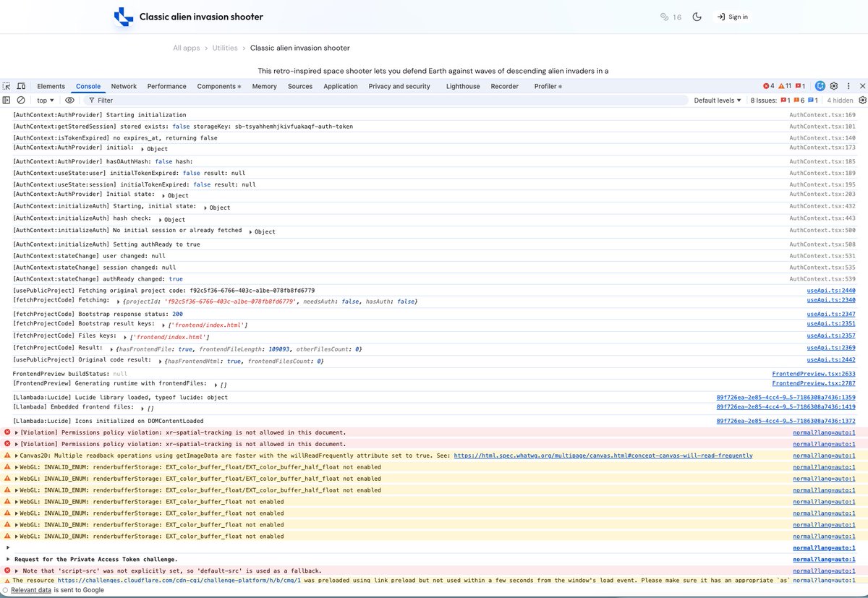Toggle the device toolbar icon
The image size is (868, 598).
coord(21,86)
